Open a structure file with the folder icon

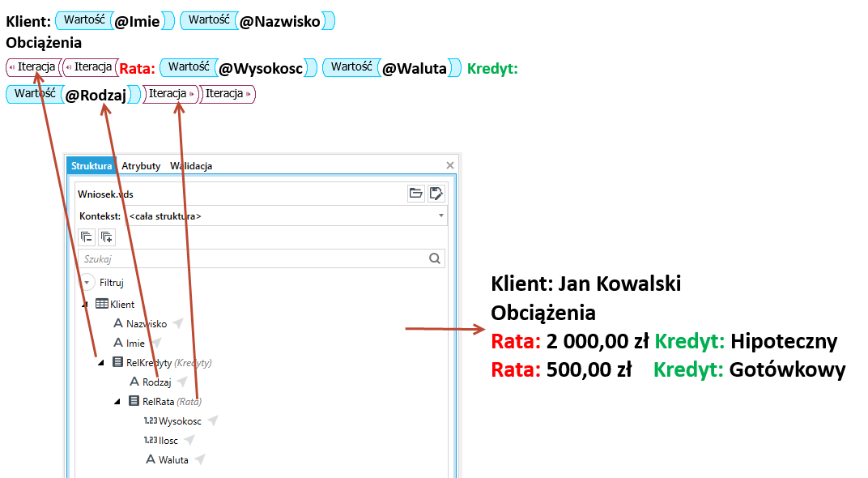[415, 194]
